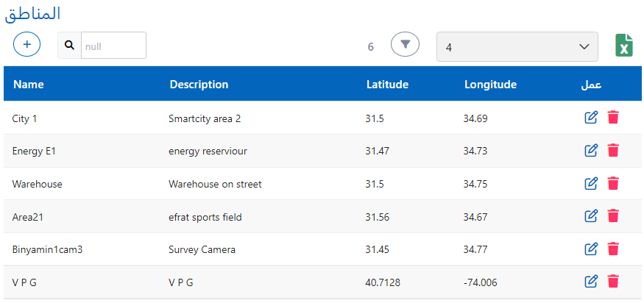Edit the City 1 row
Image resolution: width=644 pixels, height=303 pixels.
click(590, 118)
